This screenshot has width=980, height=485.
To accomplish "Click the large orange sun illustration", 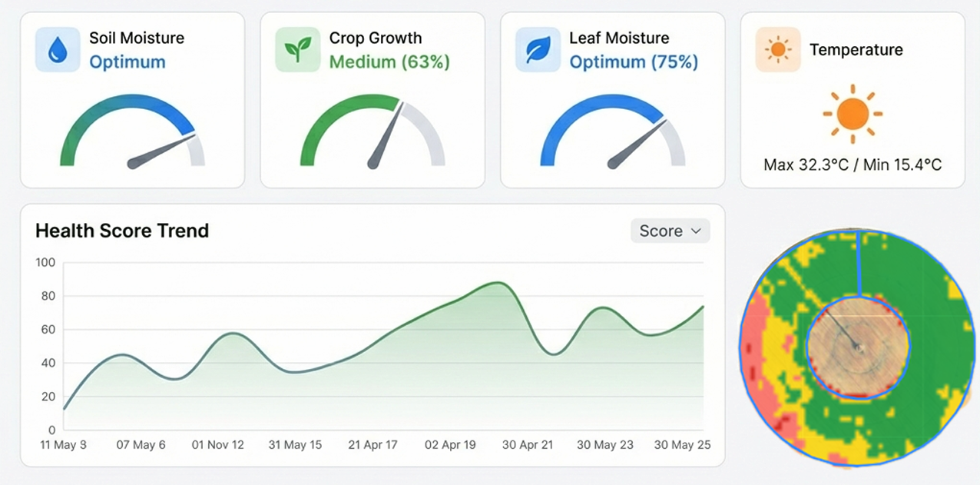I will [853, 114].
